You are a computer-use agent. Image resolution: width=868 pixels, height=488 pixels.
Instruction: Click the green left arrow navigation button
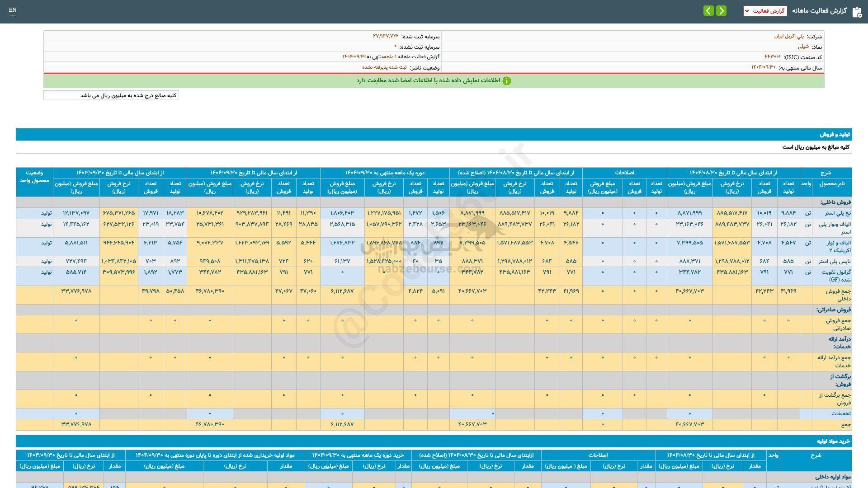click(x=708, y=10)
